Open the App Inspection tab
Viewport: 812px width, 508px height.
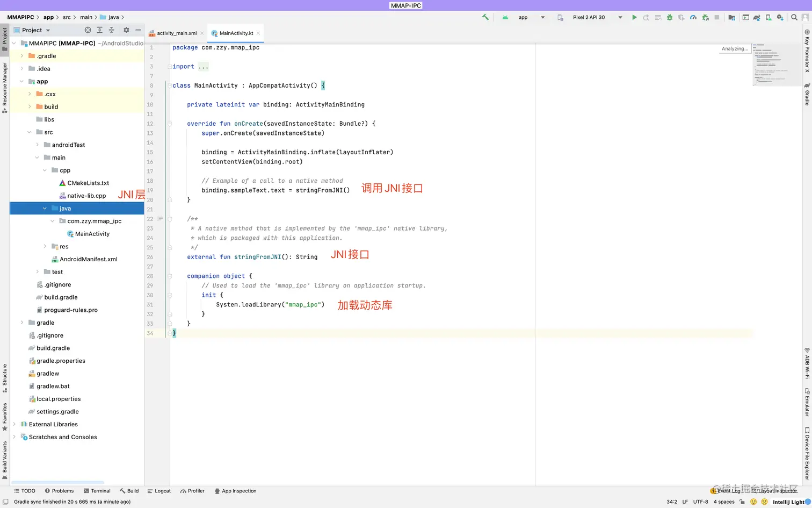pyautogui.click(x=235, y=491)
